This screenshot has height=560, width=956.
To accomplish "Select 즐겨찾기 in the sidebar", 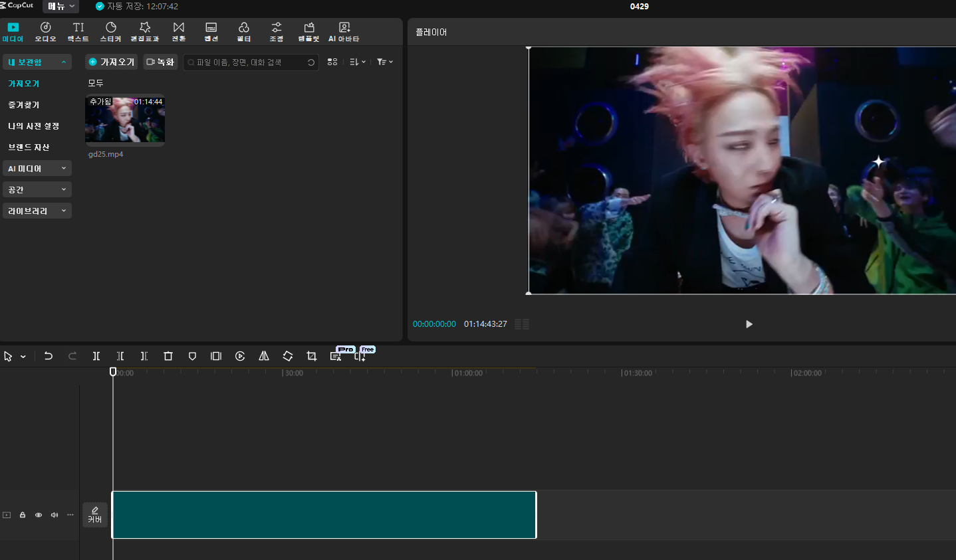I will (24, 105).
